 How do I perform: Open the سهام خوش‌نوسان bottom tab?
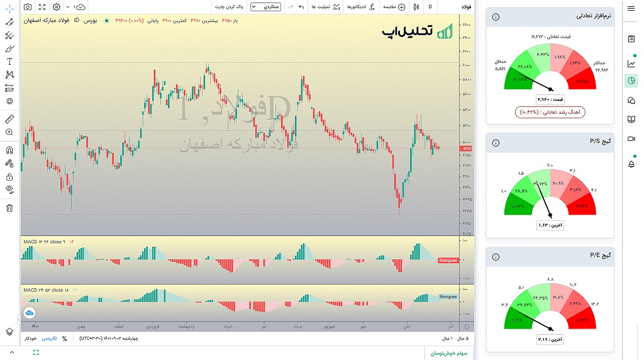point(449,354)
